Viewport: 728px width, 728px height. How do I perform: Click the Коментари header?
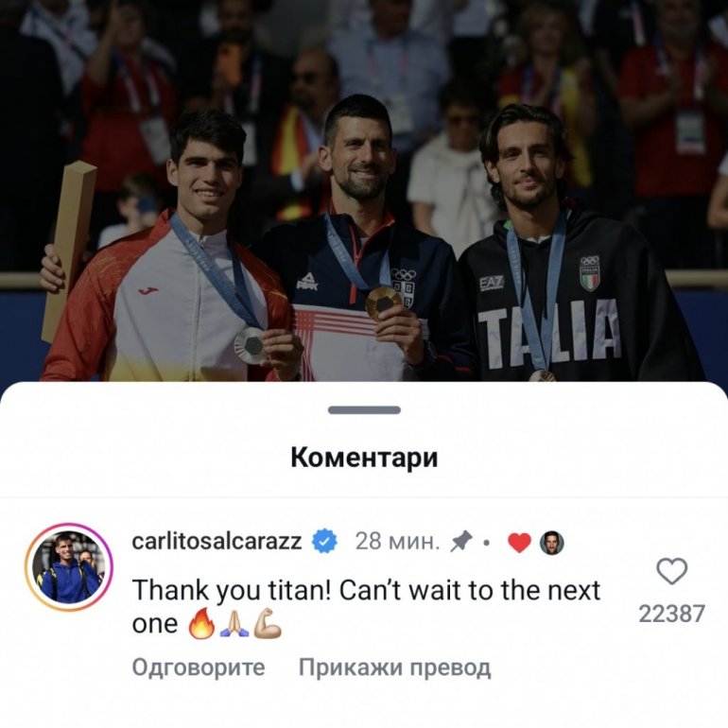point(364,458)
